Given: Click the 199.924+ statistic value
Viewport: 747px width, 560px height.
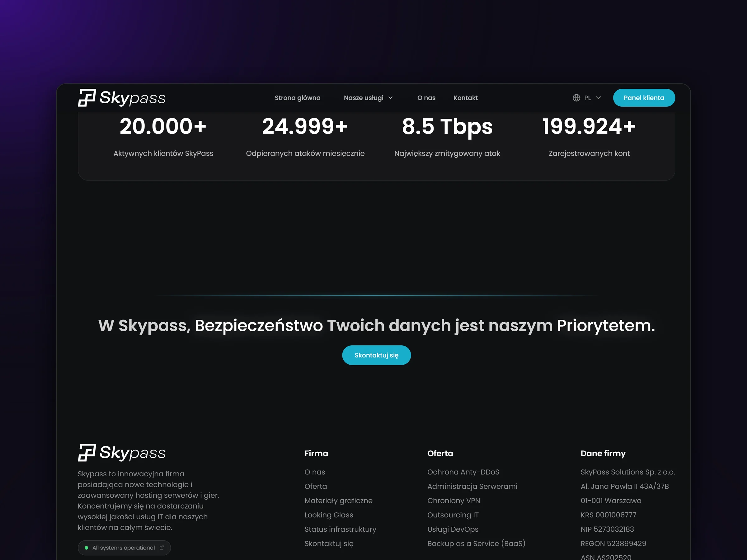Looking at the screenshot, I should pyautogui.click(x=589, y=127).
